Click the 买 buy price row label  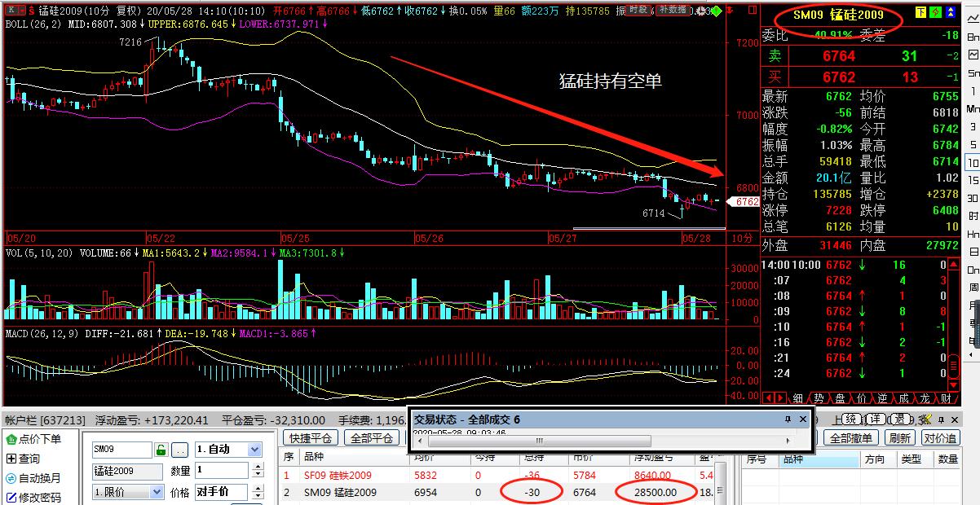(x=775, y=77)
